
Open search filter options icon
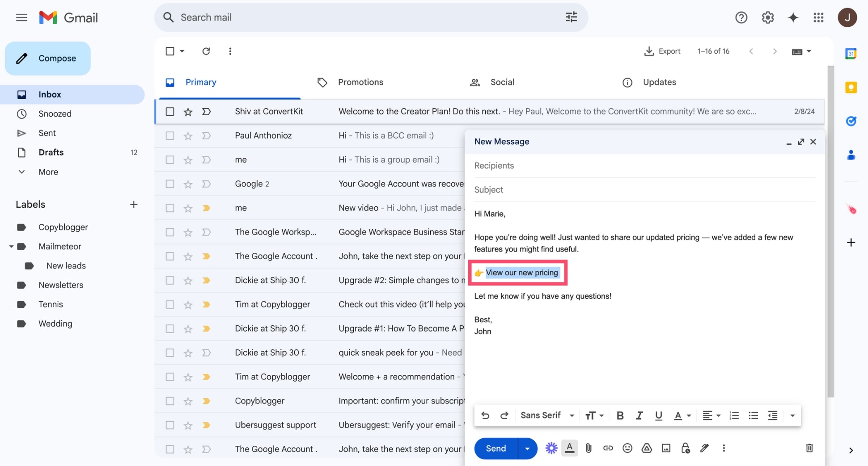click(571, 17)
